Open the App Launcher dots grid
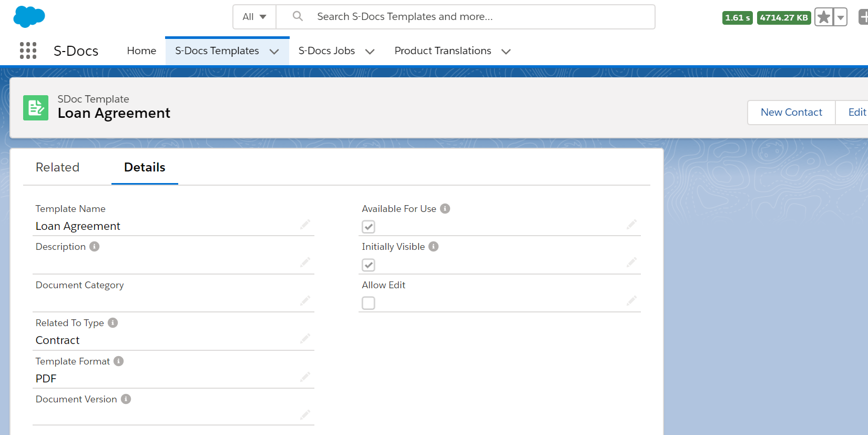Image resolution: width=868 pixels, height=435 pixels. (28, 50)
